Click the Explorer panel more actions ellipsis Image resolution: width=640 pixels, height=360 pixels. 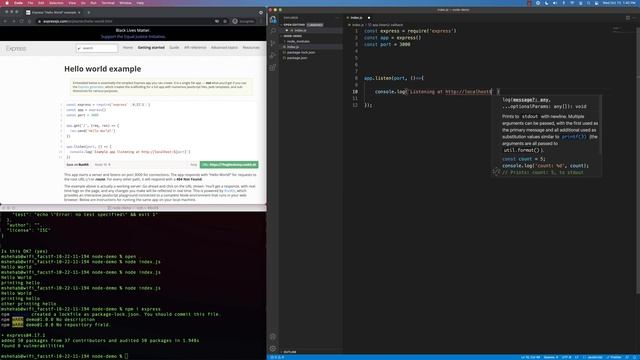click(337, 18)
